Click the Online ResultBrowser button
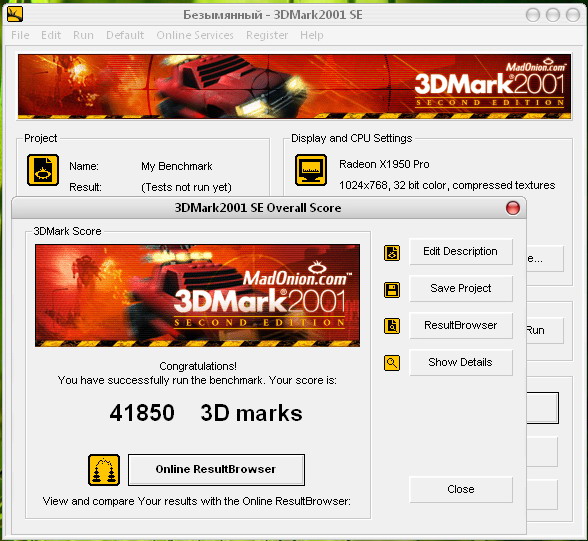This screenshot has height=541, width=588. tap(216, 470)
